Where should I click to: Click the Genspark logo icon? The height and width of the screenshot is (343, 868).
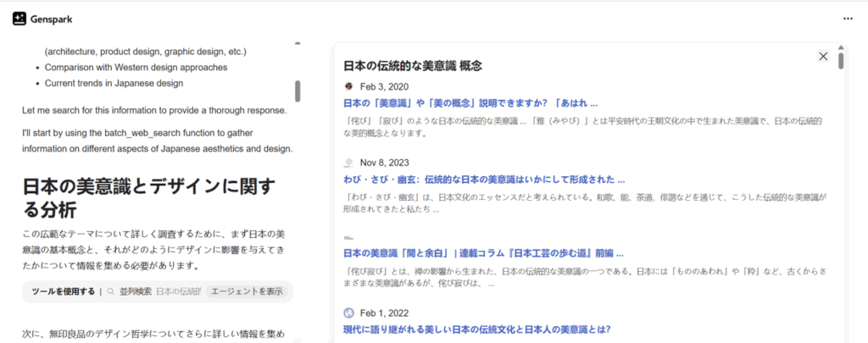[19, 18]
